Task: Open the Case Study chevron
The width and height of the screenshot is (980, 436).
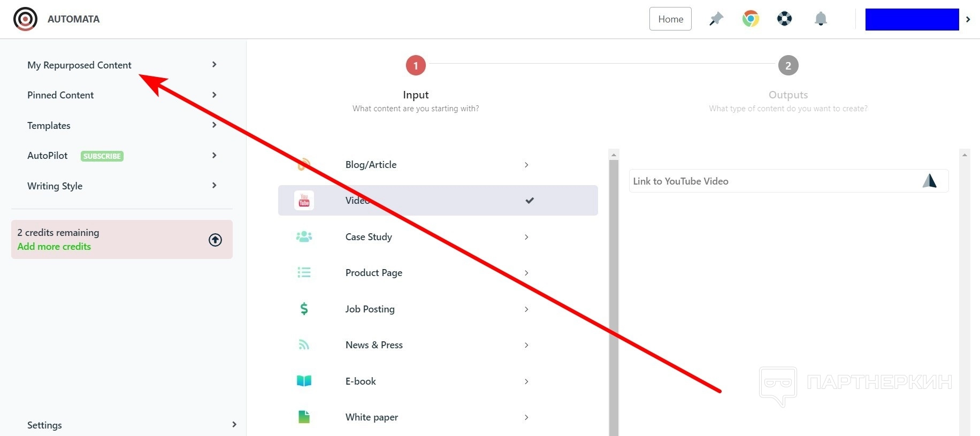Action: coord(526,237)
